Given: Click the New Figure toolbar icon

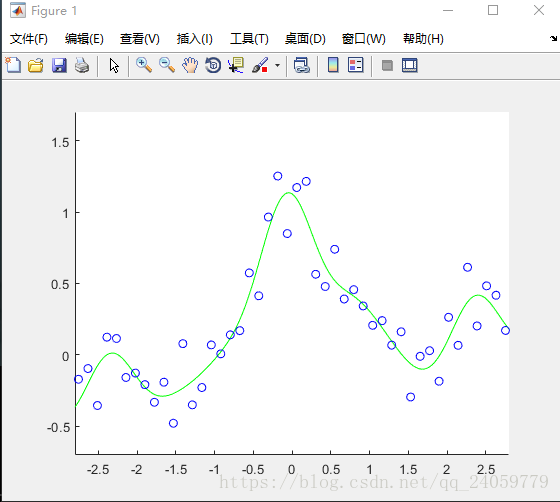Looking at the screenshot, I should 13,65.
